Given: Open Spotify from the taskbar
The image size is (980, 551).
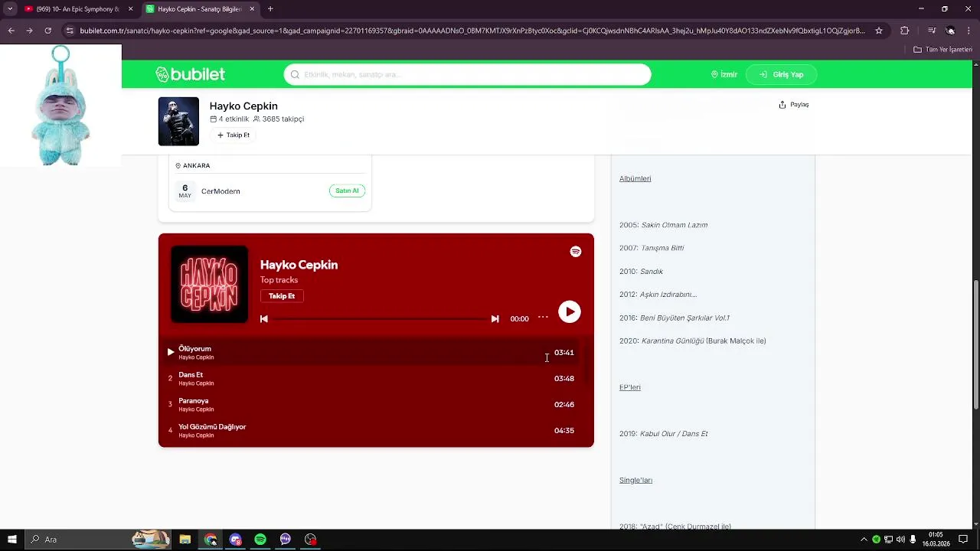Looking at the screenshot, I should pos(260,540).
